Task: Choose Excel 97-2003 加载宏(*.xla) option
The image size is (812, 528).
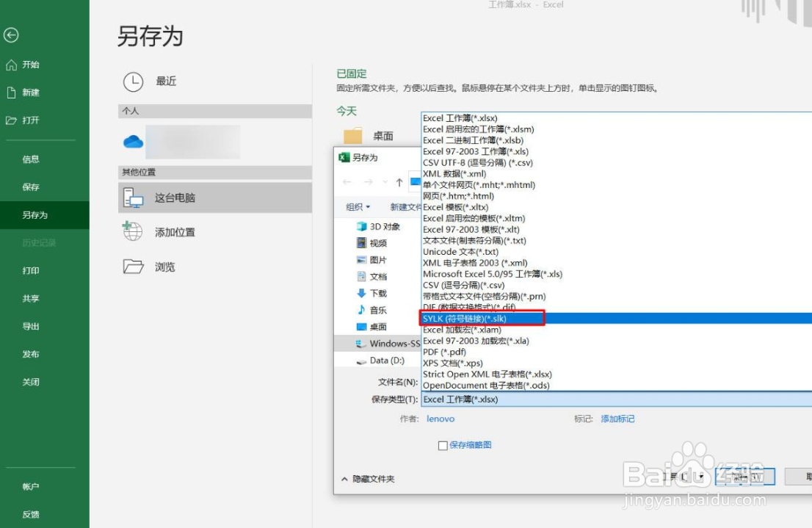Action: tap(476, 341)
